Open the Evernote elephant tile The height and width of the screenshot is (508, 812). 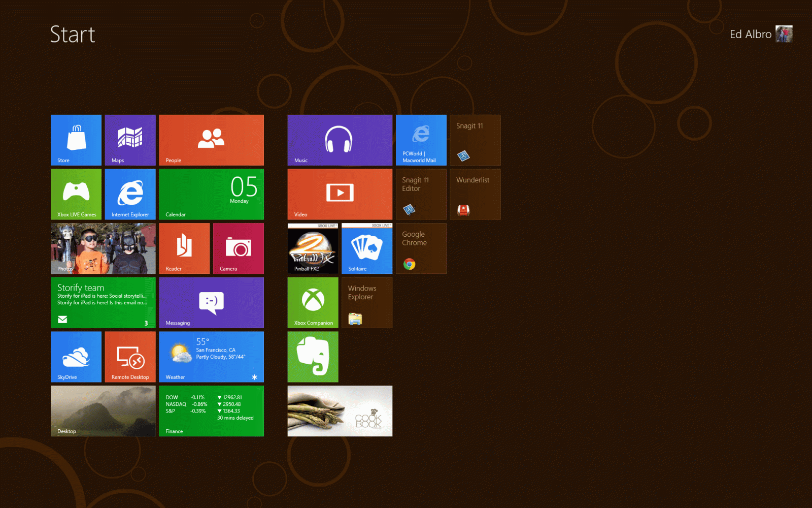(313, 357)
